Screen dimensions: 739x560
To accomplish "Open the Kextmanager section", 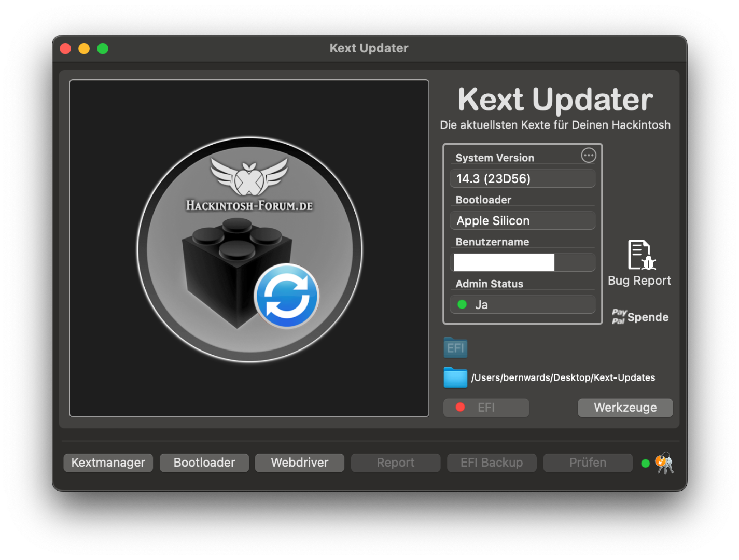I will point(108,463).
